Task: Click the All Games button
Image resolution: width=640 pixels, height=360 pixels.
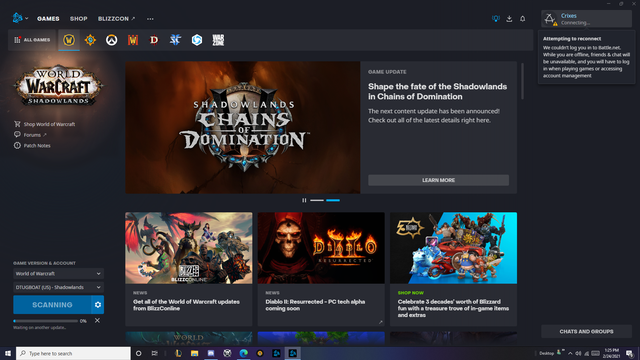Action: [32, 40]
